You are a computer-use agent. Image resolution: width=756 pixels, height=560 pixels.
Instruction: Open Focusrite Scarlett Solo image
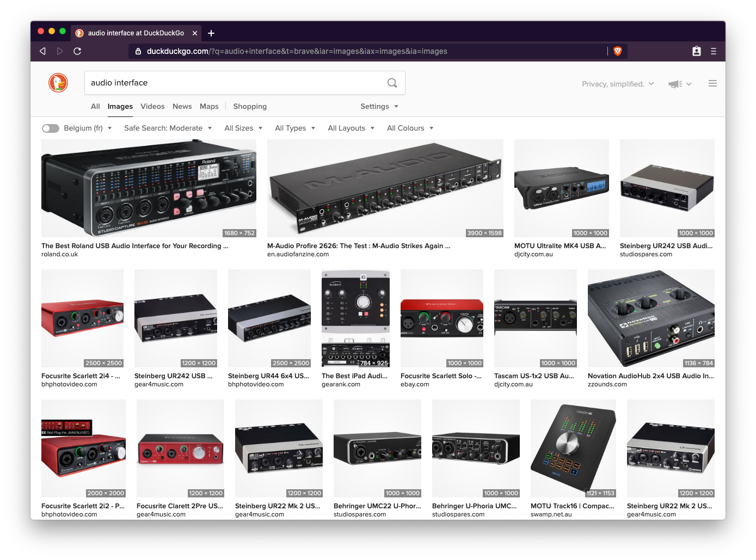tap(442, 318)
